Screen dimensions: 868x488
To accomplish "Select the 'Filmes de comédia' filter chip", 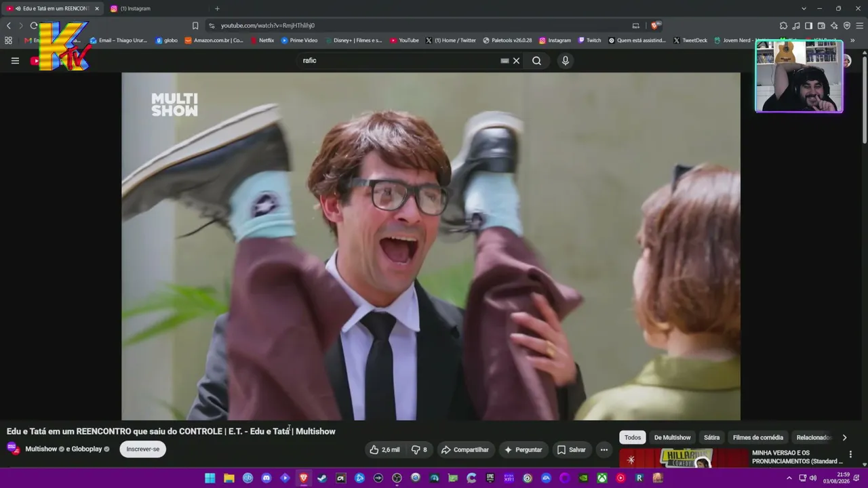I will coord(757,437).
